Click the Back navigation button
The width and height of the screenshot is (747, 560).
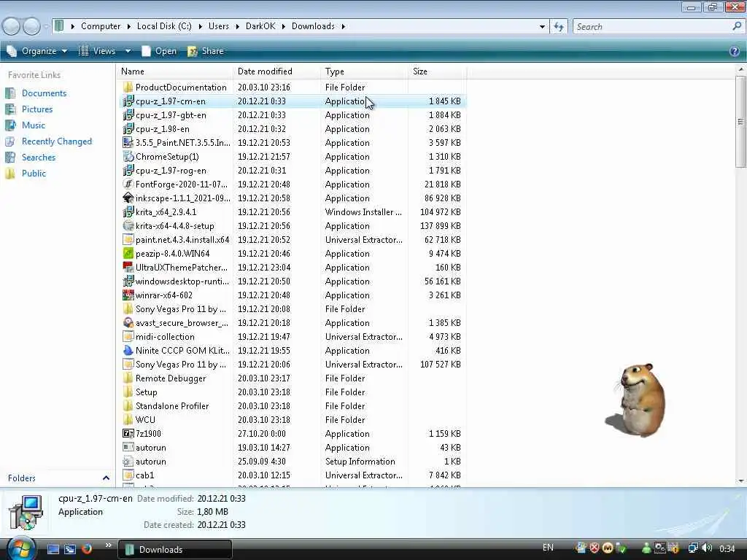[12, 26]
